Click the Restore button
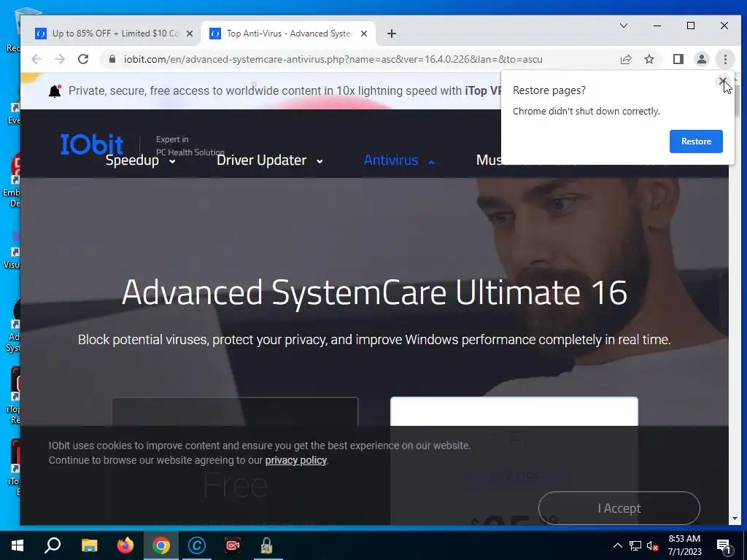Image resolution: width=747 pixels, height=560 pixels. tap(695, 141)
